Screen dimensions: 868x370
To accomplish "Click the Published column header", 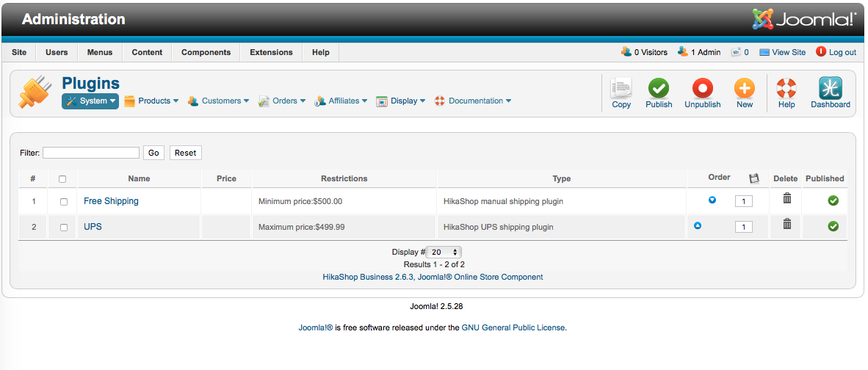I will (825, 178).
